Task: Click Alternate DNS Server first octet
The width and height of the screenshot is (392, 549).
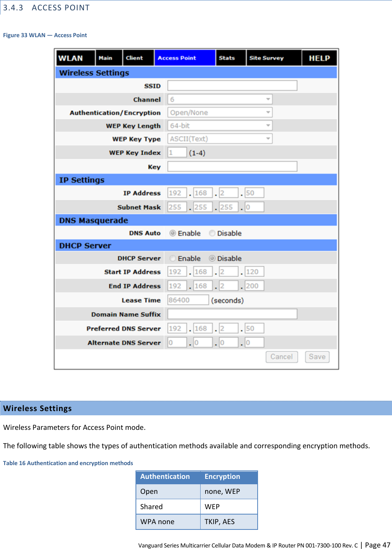Action: pos(177,343)
